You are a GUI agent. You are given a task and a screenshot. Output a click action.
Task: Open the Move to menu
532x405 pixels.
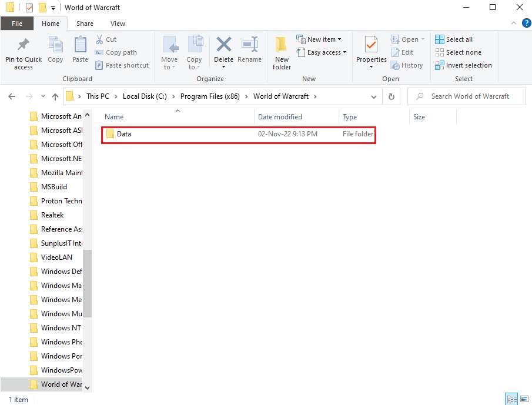pyautogui.click(x=169, y=53)
